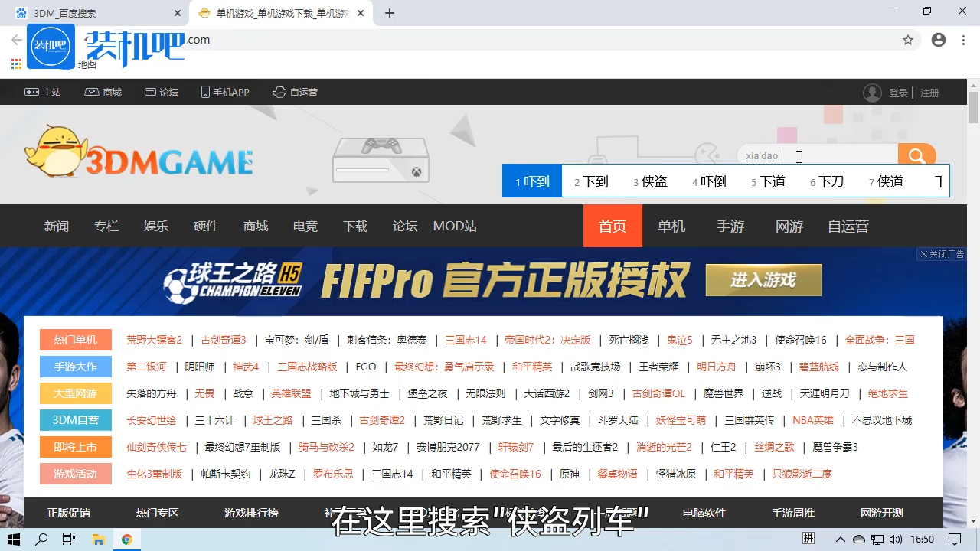
Task: Click the 进入游戏 banner button
Action: 763,280
